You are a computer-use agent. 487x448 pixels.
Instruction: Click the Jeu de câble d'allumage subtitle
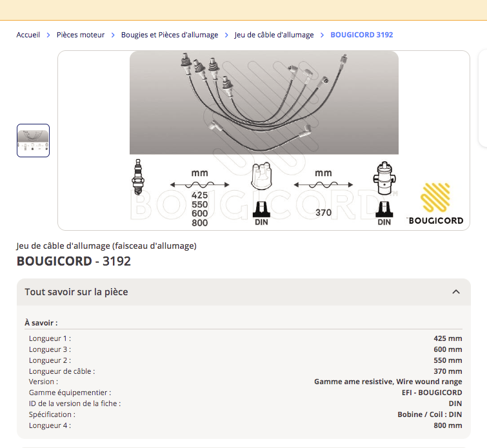coord(106,246)
